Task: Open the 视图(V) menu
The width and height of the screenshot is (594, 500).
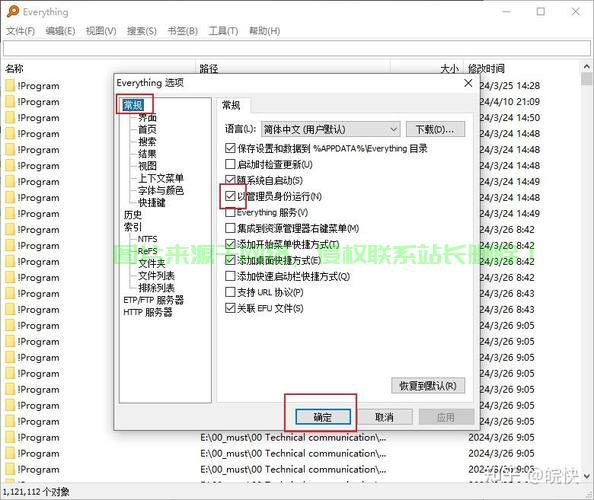Action: (101, 31)
